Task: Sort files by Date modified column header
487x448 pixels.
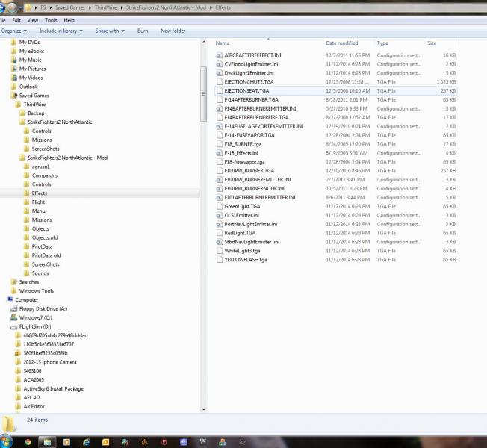Action: 349,43
